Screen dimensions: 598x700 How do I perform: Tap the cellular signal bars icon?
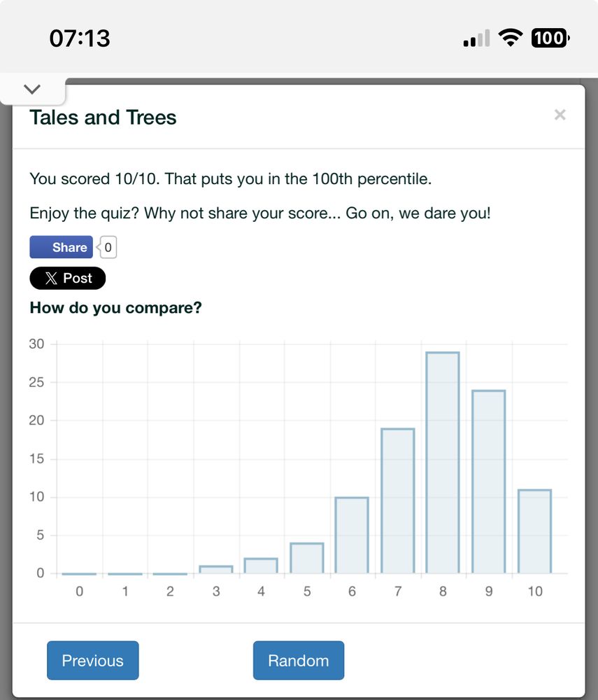pyautogui.click(x=476, y=39)
